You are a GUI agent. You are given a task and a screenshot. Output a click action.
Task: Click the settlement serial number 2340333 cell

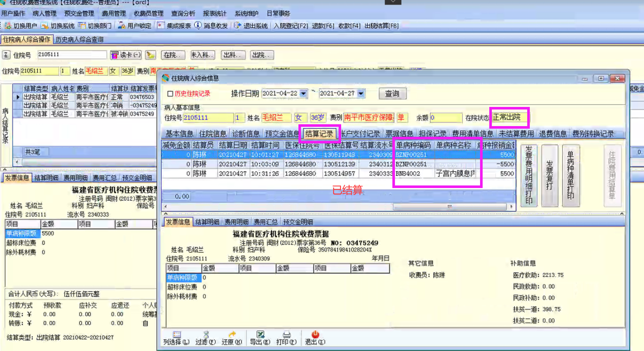pyautogui.click(x=376, y=174)
